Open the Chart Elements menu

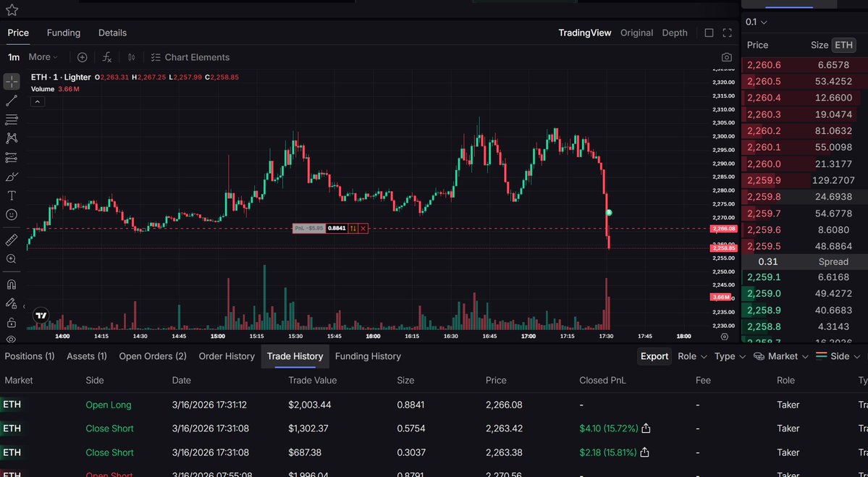coord(190,57)
